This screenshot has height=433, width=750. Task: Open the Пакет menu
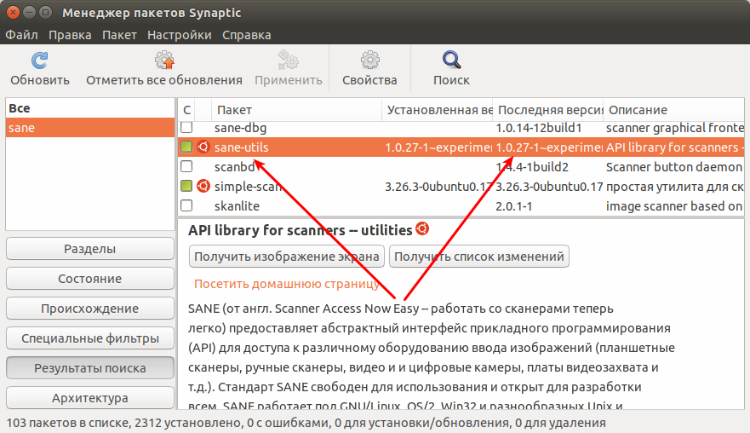(119, 35)
